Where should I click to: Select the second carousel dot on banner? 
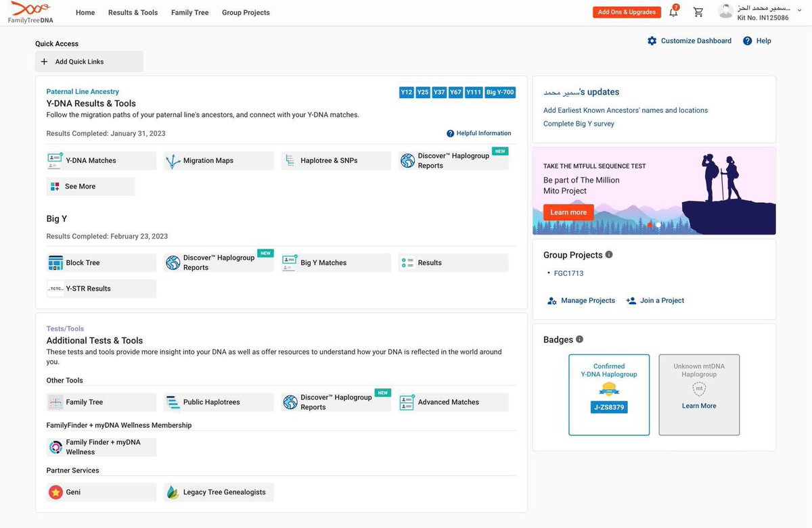[658, 225]
